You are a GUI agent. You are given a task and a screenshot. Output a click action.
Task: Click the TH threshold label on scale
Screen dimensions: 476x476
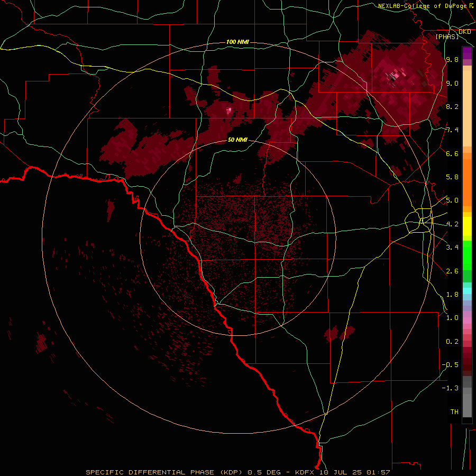click(454, 412)
